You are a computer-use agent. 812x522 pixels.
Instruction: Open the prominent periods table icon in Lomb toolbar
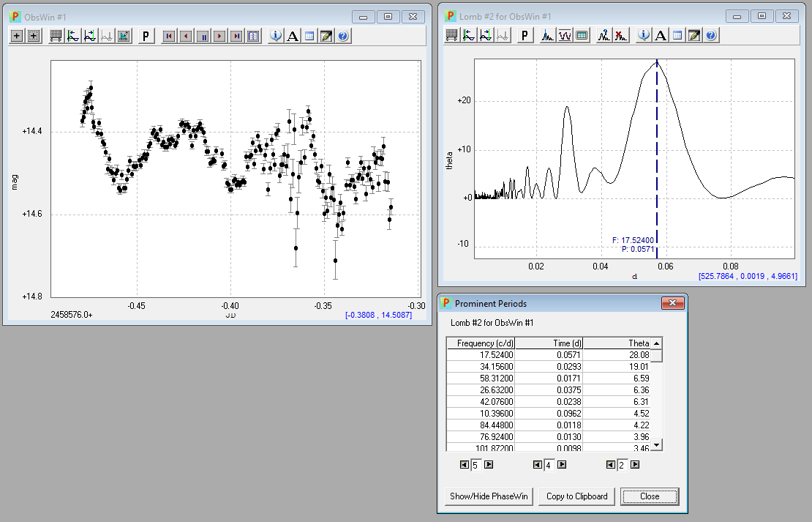tap(582, 35)
